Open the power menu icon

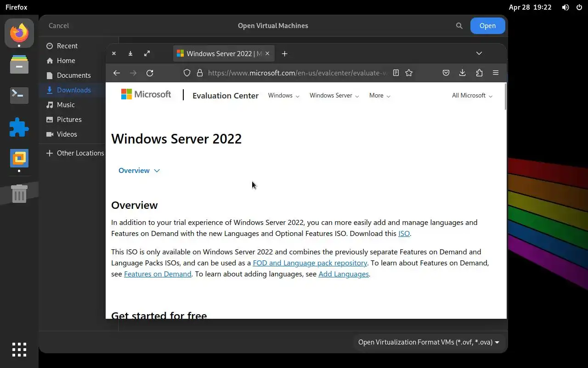tap(579, 7)
